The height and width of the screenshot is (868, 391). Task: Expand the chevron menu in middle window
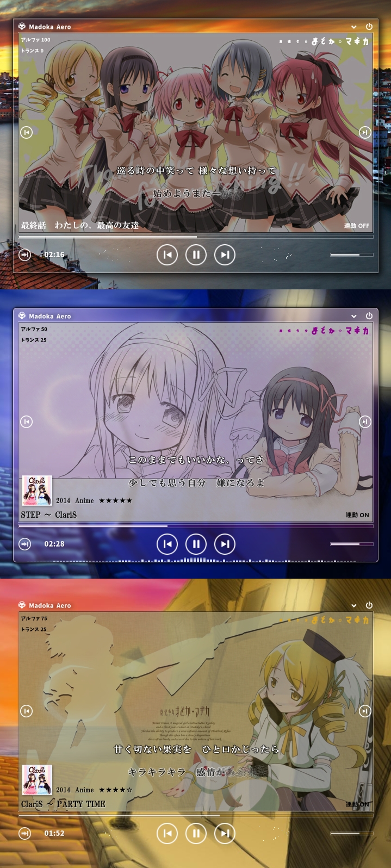[354, 316]
